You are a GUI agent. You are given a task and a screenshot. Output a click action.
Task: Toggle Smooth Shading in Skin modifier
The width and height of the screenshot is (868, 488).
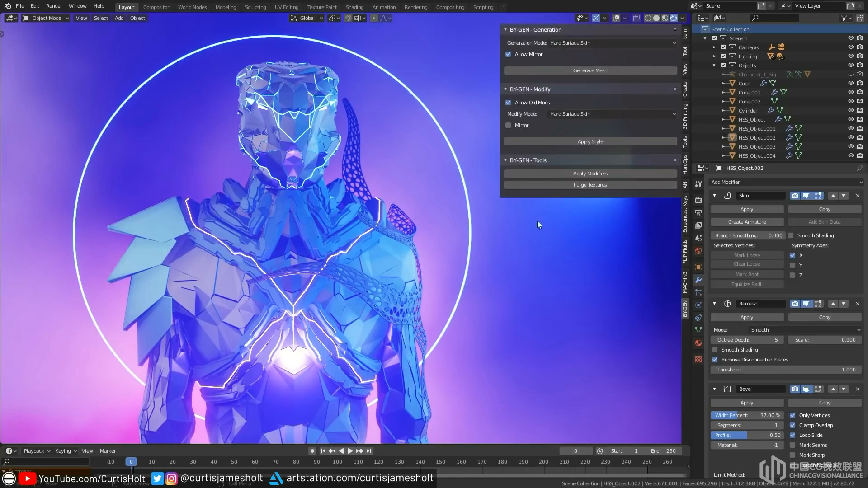click(791, 235)
